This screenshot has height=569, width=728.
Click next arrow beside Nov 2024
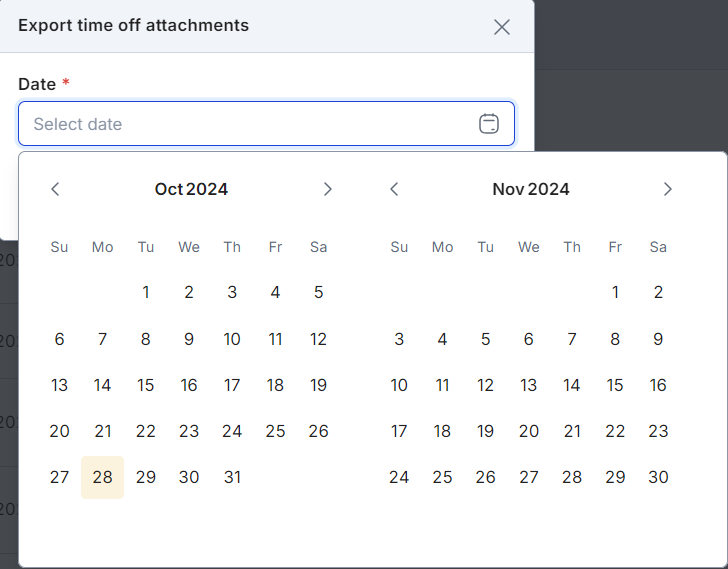click(668, 189)
